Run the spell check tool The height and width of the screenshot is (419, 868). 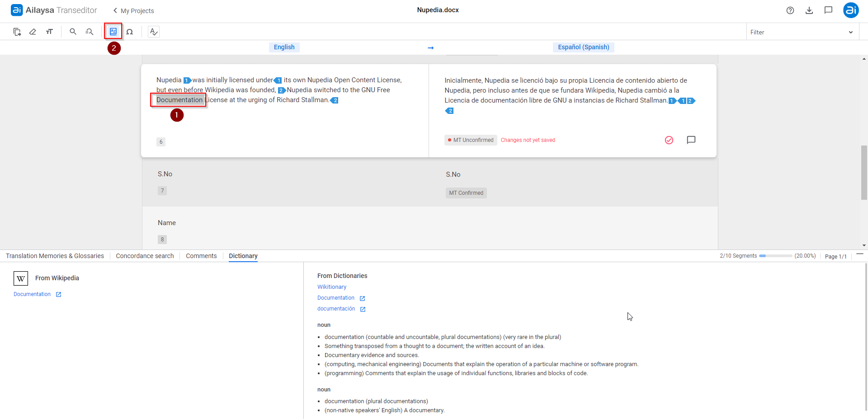[x=154, y=32]
